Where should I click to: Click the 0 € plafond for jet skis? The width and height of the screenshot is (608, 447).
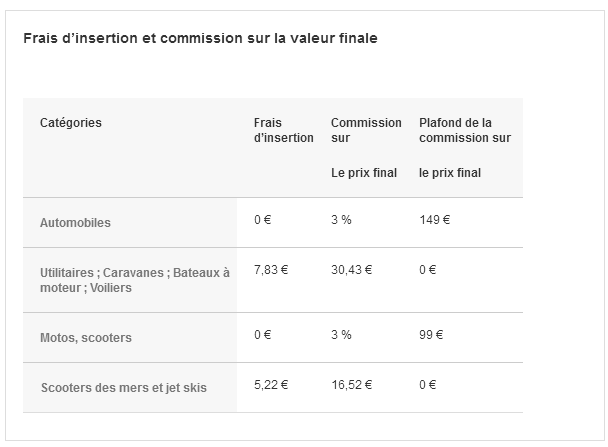tap(427, 385)
